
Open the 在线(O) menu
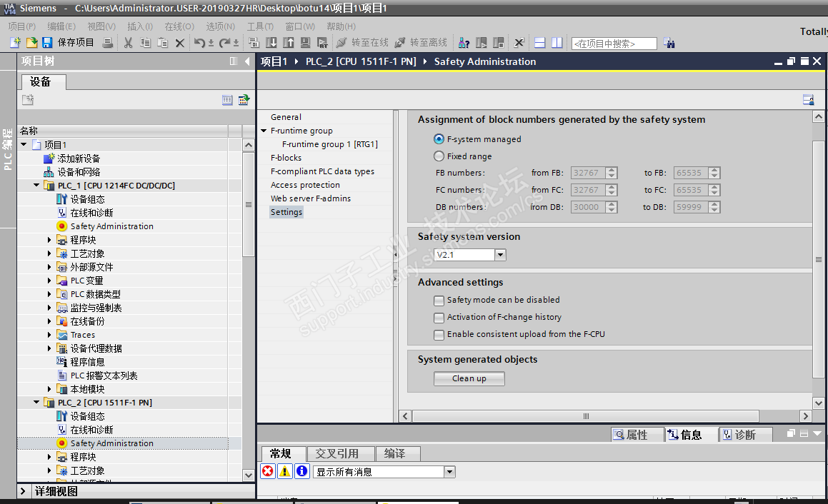pos(179,26)
